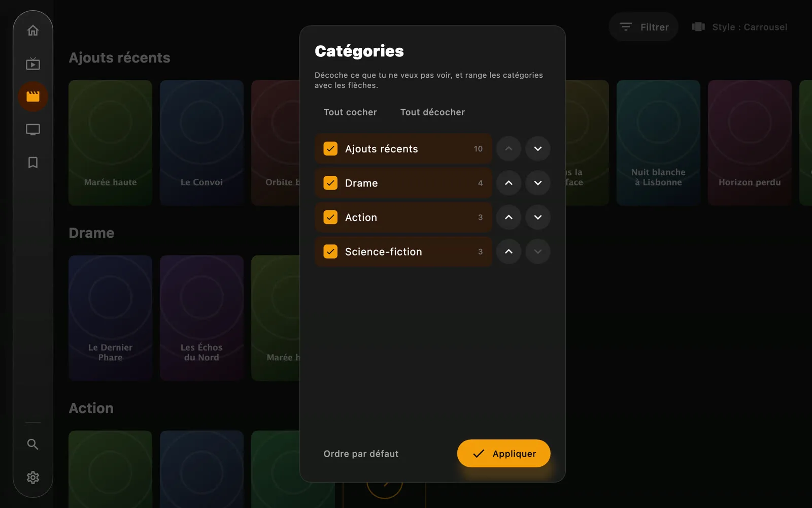Click Tout décocher option
This screenshot has height=508, width=812.
(432, 112)
